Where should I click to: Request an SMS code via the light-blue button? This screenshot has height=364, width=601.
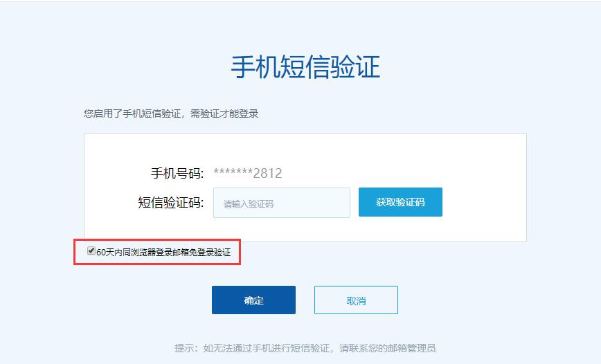[x=400, y=202]
